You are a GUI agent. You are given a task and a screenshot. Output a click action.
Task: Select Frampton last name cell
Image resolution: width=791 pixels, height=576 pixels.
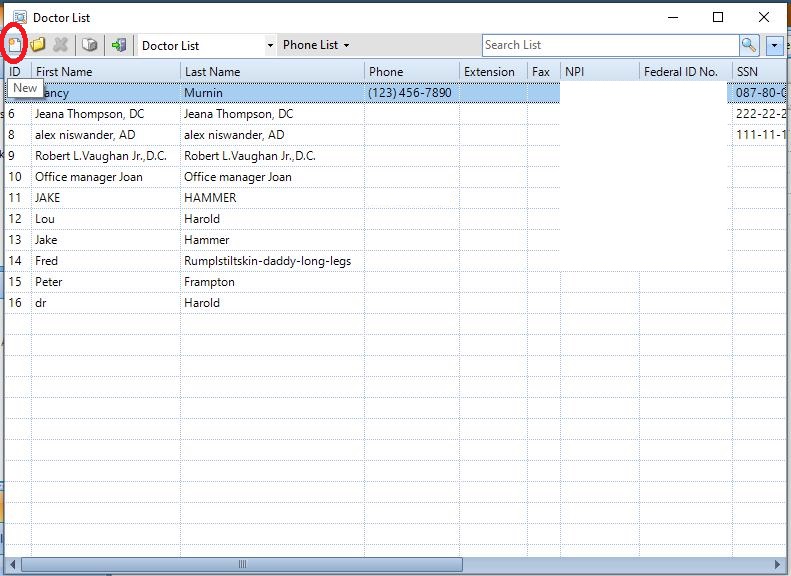click(272, 282)
